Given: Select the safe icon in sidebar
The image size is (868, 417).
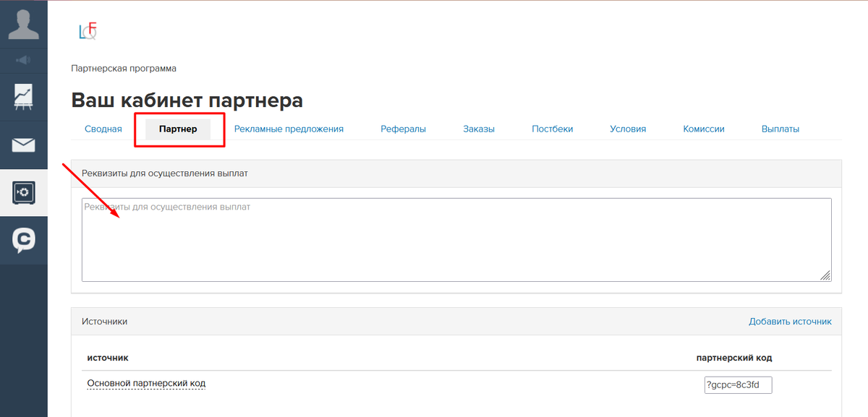Looking at the screenshot, I should point(23,193).
